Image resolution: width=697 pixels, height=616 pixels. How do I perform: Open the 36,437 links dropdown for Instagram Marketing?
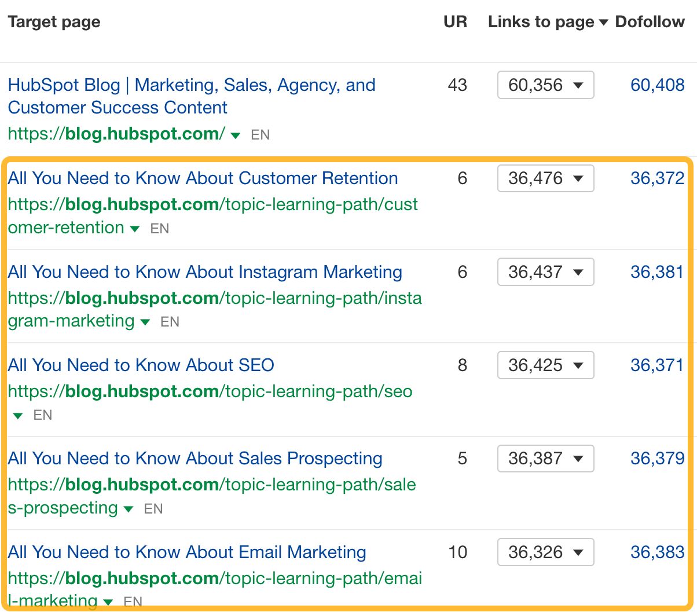point(545,272)
